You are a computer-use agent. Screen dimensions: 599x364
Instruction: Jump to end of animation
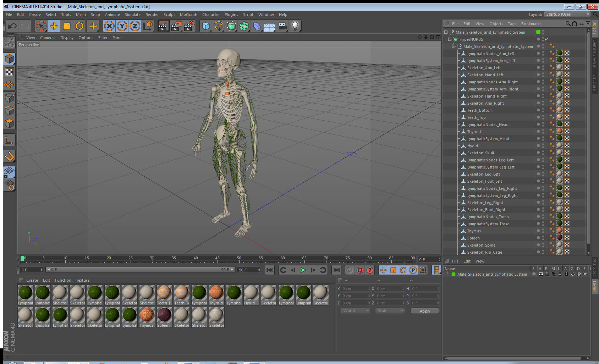(x=336, y=270)
